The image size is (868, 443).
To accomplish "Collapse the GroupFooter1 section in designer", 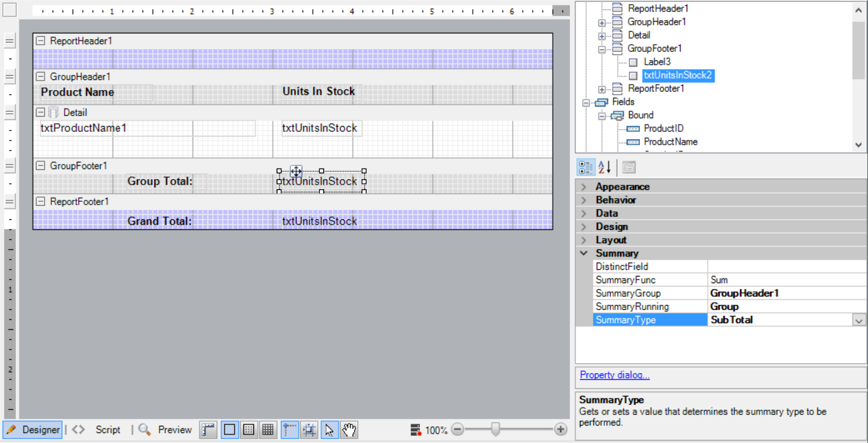I will click(41, 166).
